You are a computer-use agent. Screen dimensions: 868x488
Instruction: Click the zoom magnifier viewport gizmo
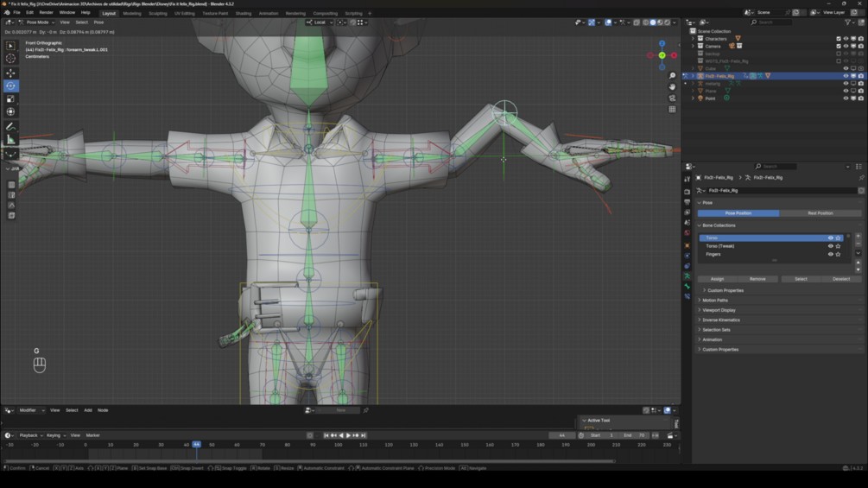point(672,76)
